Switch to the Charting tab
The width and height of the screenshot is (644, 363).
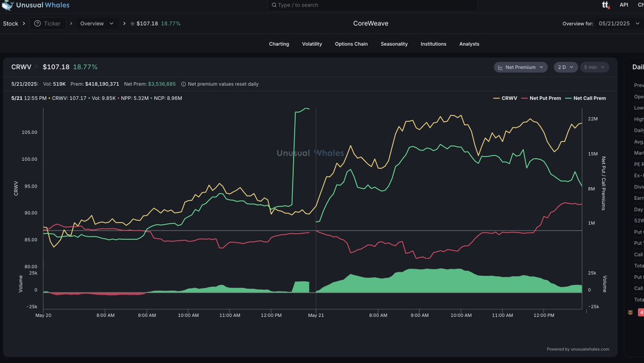279,44
